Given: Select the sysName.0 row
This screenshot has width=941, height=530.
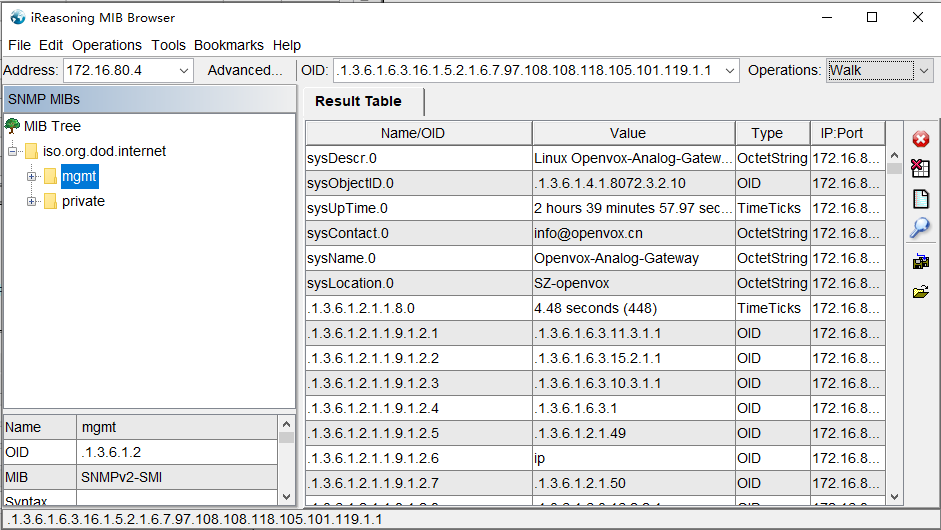Looking at the screenshot, I should [595, 259].
